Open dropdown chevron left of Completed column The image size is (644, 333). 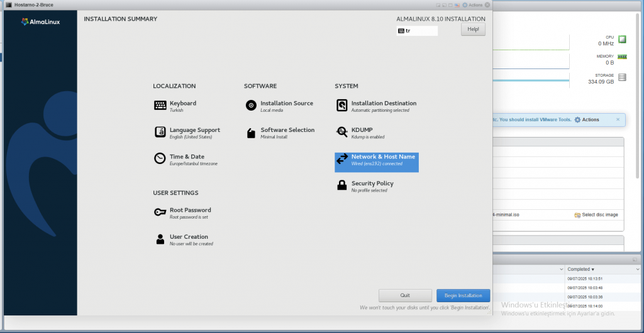(x=562, y=270)
